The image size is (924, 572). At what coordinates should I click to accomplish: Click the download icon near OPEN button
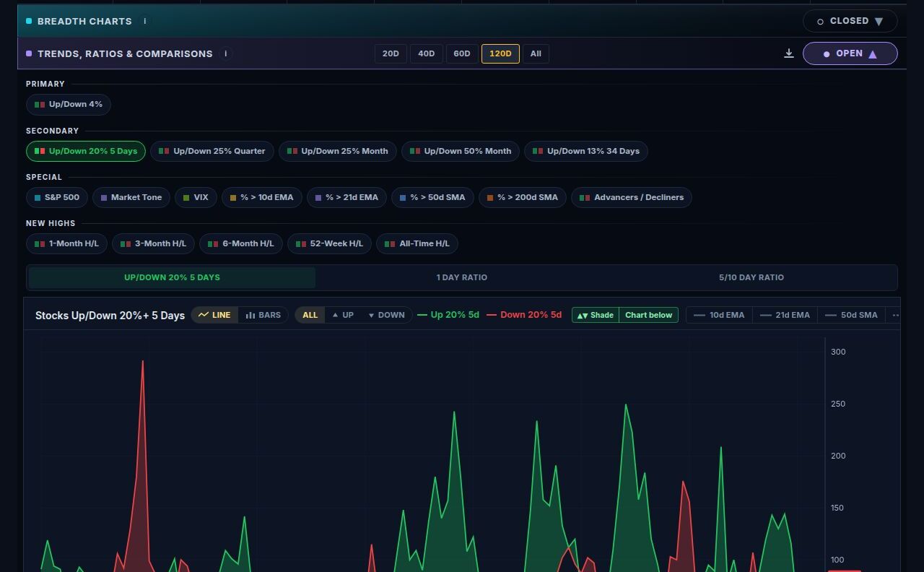coord(789,53)
